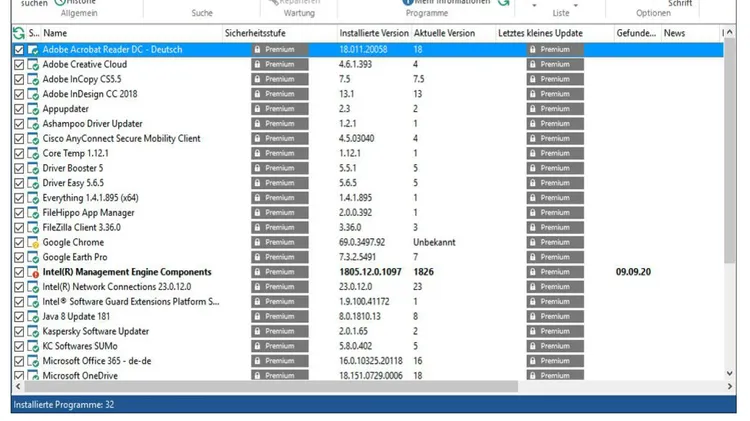Image resolution: width=750 pixels, height=421 pixels.
Task: Click the status icon of Everything 1.4.1.895 (x64)
Action: [x=33, y=198]
